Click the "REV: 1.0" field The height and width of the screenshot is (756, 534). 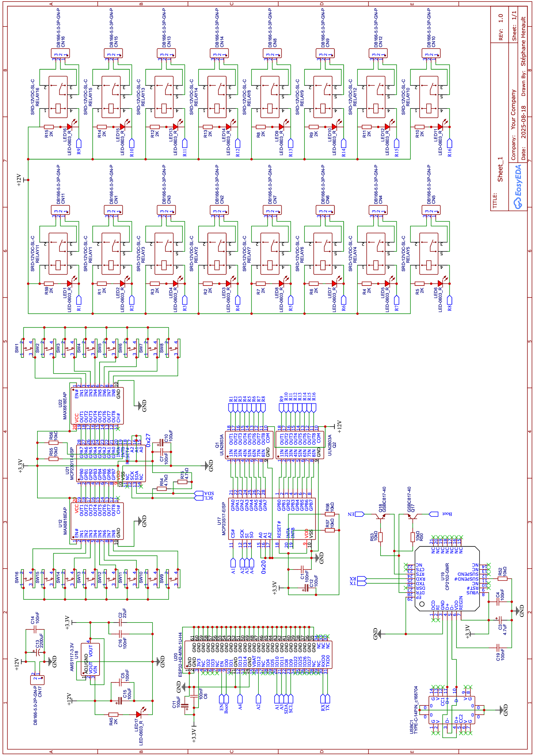pyautogui.click(x=501, y=27)
